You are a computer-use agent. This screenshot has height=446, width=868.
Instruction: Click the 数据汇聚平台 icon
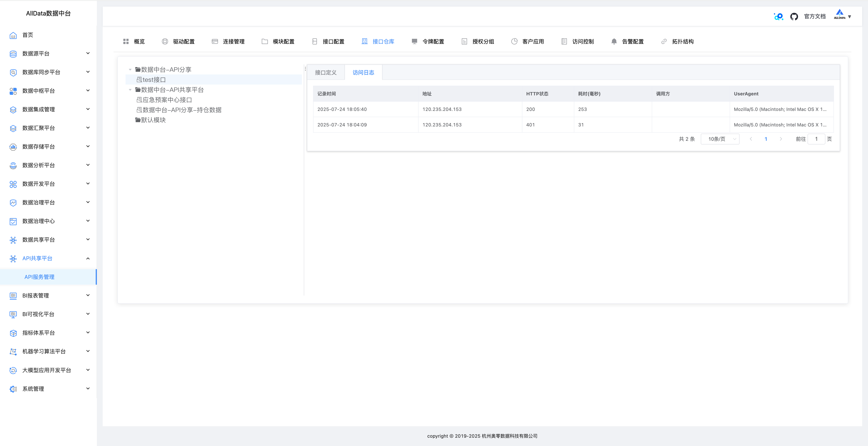(x=13, y=128)
